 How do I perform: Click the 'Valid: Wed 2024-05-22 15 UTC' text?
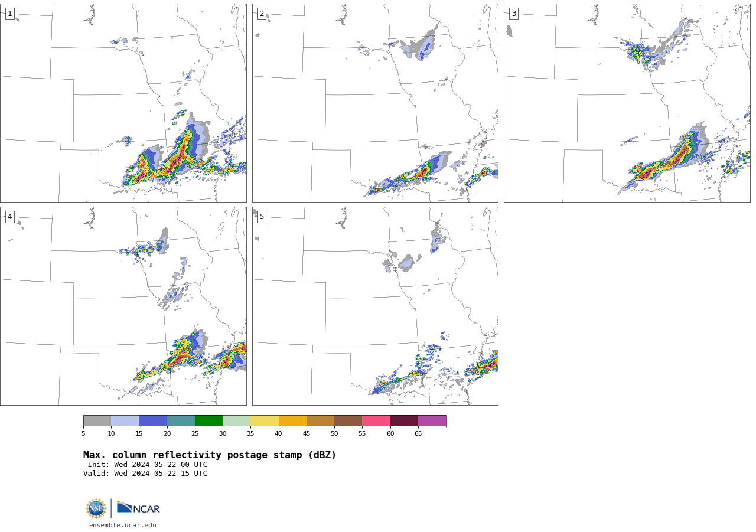click(x=145, y=474)
